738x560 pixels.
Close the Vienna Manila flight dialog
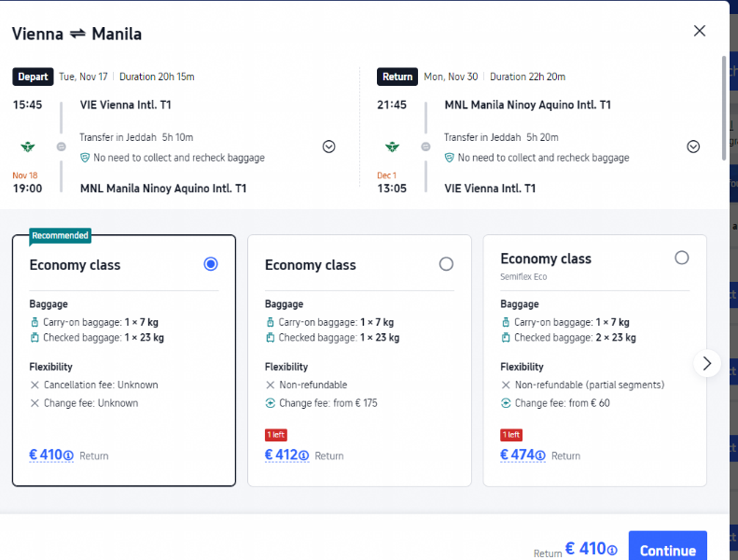point(700,31)
